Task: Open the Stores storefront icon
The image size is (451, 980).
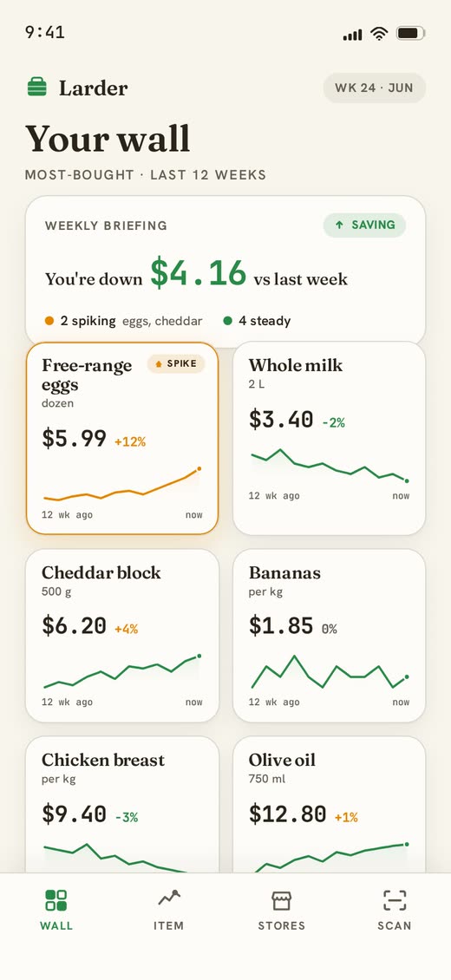Action: point(282,900)
